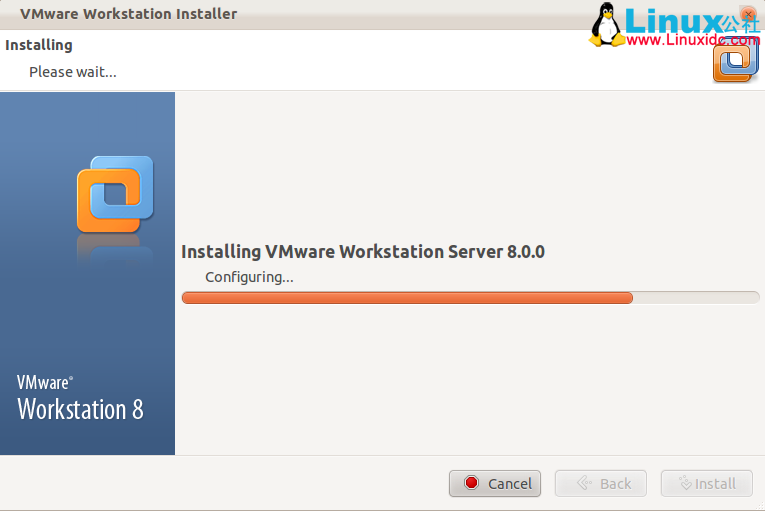
Task: Click the 'Configuring...' status text
Action: pyautogui.click(x=249, y=277)
